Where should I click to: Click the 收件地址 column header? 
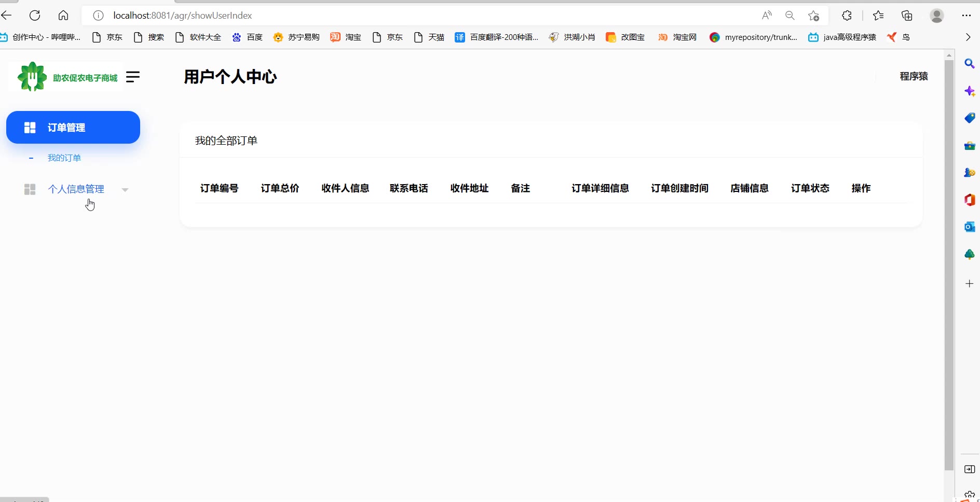pos(470,188)
